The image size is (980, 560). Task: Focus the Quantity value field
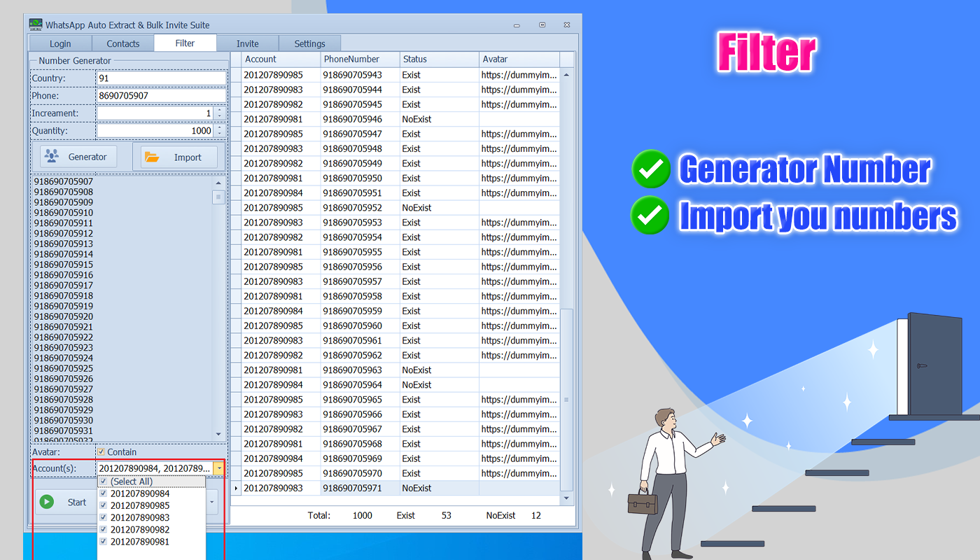point(155,130)
